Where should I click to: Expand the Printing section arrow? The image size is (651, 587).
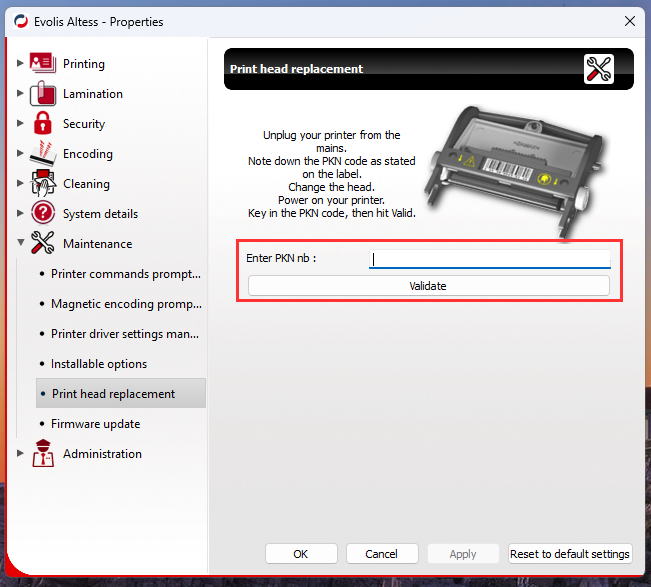point(20,63)
